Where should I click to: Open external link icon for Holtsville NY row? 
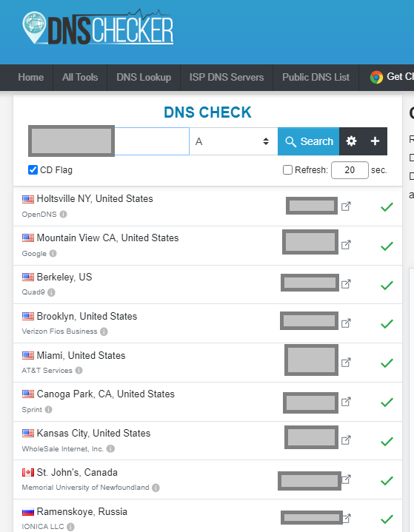[x=346, y=206]
